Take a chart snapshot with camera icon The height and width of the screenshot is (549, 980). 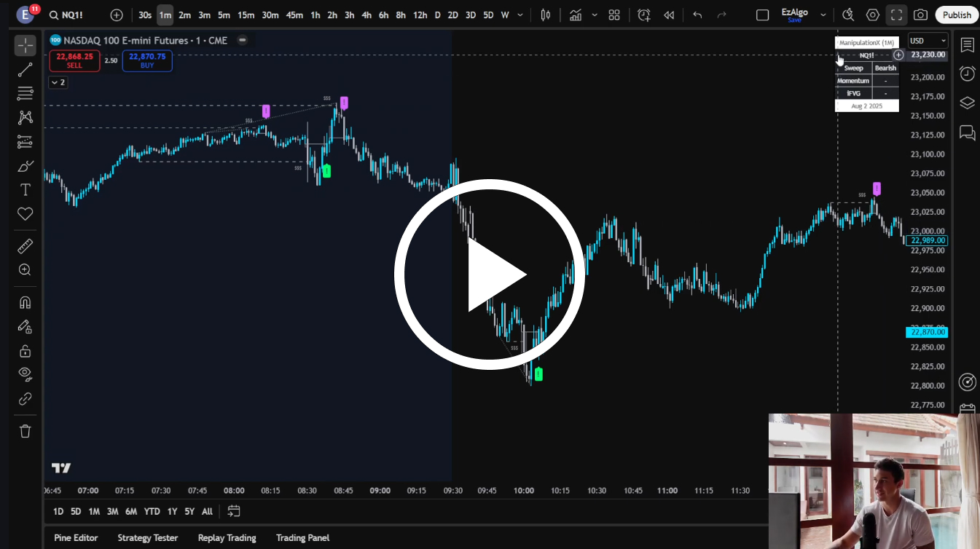921,15
